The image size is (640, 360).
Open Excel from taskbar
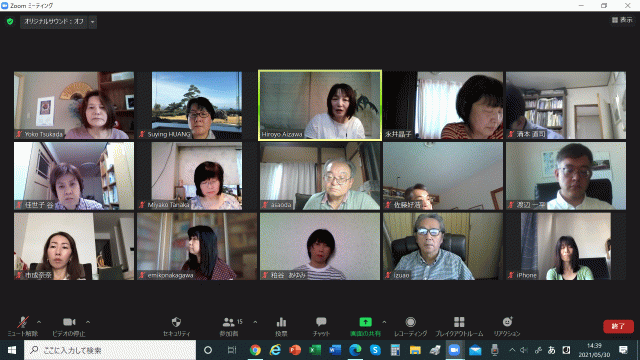click(315, 350)
